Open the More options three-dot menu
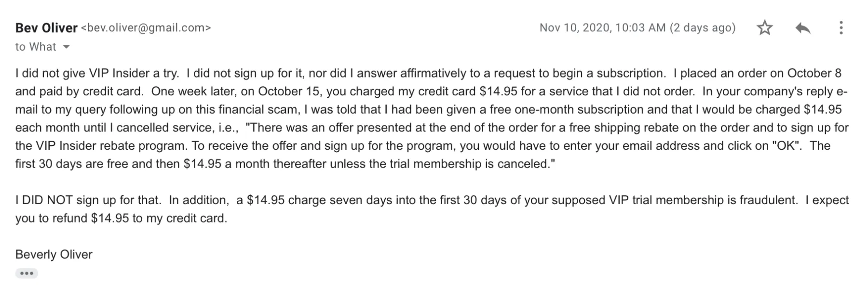Screen dimensions: 868x290 coord(841,28)
